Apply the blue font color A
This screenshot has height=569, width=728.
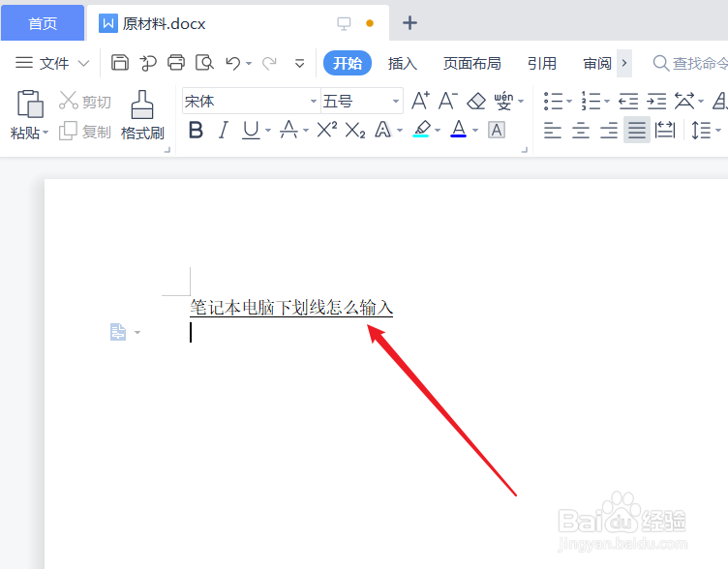pos(459,130)
